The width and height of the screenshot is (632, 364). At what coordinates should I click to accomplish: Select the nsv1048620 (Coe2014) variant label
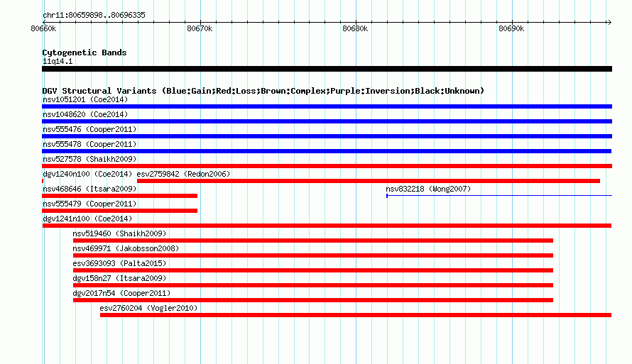point(85,114)
